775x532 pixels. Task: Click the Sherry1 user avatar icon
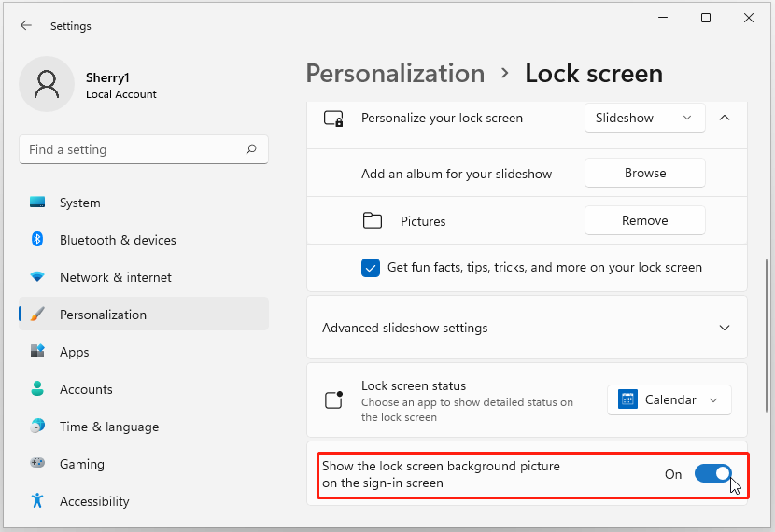pyautogui.click(x=47, y=84)
